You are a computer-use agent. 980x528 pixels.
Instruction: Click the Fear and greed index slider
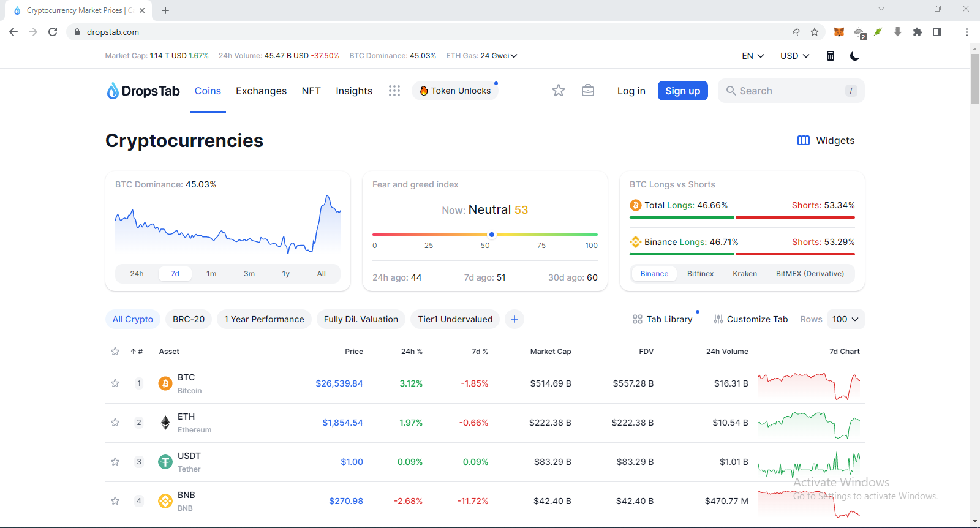click(x=485, y=235)
